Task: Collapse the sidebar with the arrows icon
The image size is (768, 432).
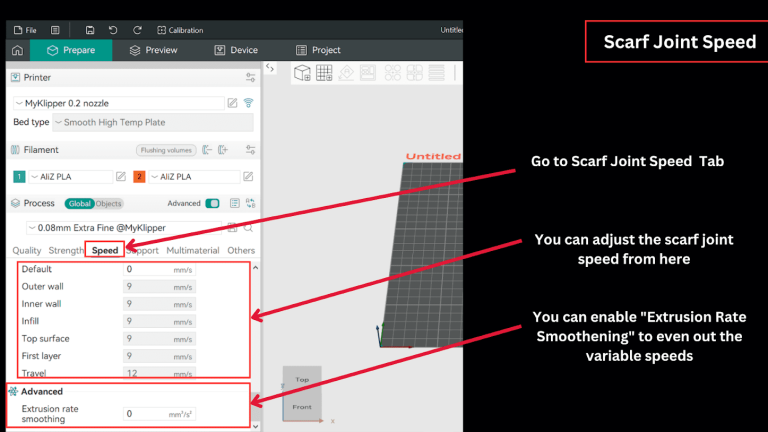Action: [x=270, y=68]
